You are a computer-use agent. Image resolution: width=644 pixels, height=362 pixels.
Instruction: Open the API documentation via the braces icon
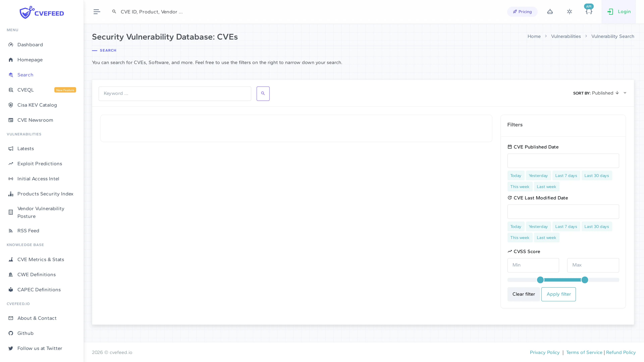click(589, 12)
